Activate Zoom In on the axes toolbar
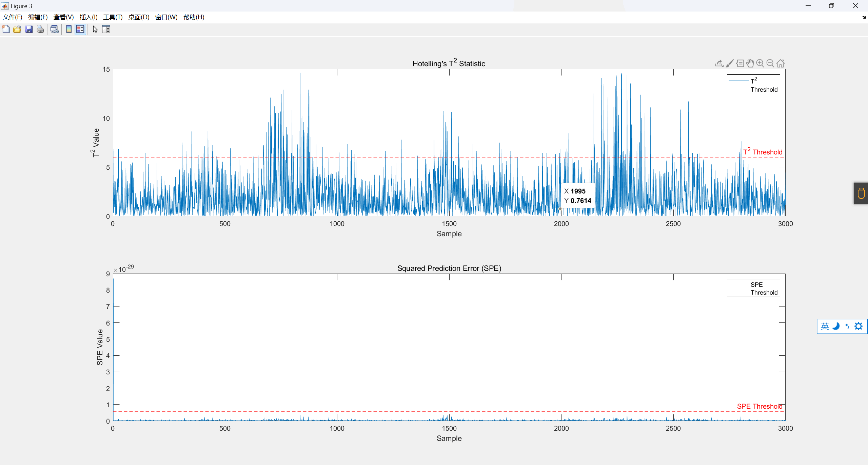868x465 pixels. [760, 63]
